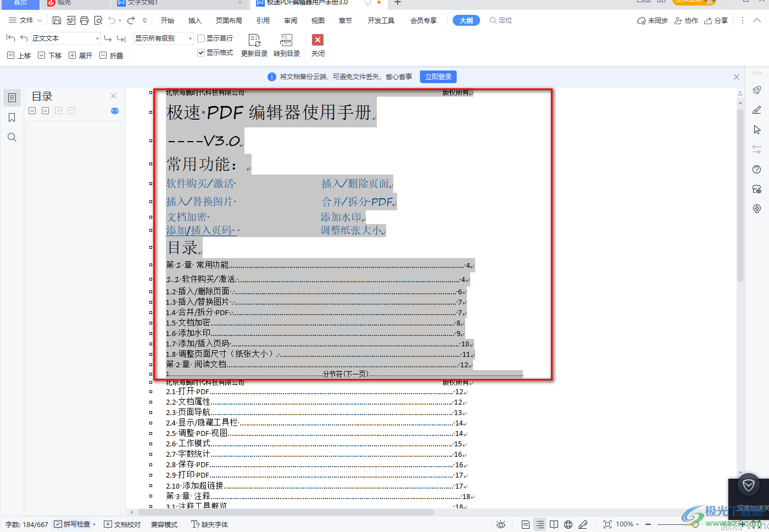Open the 页面布局 ribbon tab
769x532 pixels.
coord(229,20)
